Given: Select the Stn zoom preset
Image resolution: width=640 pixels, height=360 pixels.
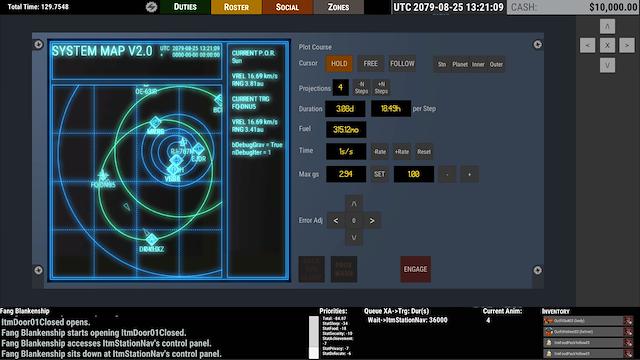Looking at the screenshot, I should [x=442, y=64].
